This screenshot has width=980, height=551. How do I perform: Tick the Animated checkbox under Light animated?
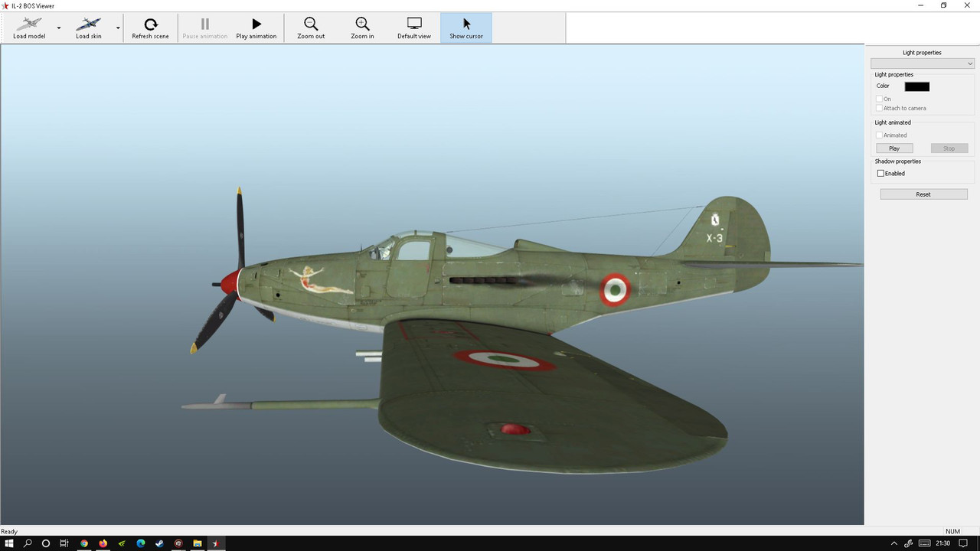(879, 135)
